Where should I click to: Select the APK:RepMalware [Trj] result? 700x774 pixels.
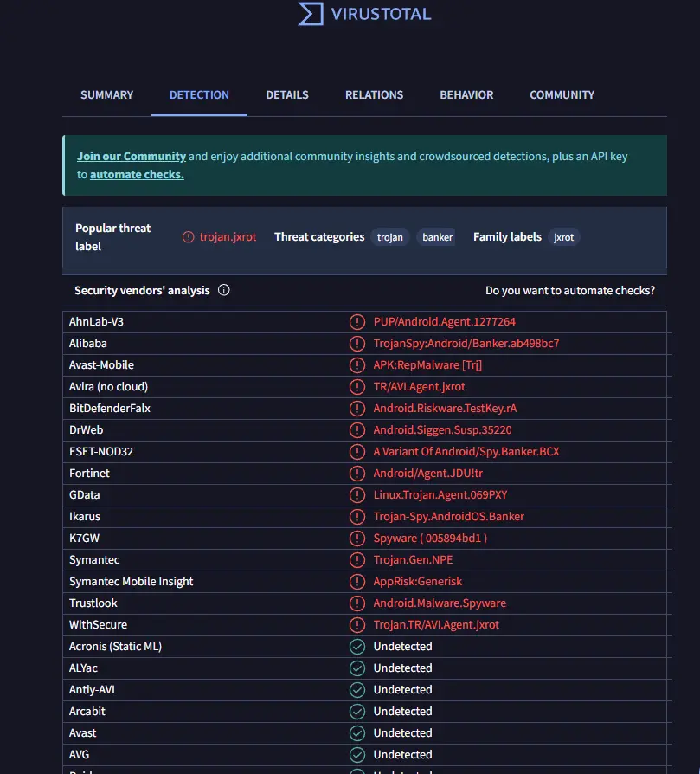(427, 365)
